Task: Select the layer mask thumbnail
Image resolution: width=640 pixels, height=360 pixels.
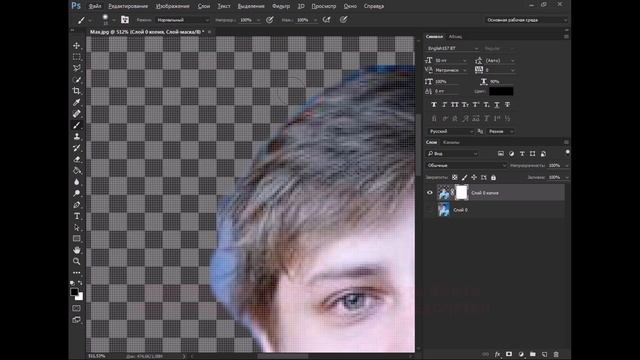Action: pyautogui.click(x=462, y=193)
